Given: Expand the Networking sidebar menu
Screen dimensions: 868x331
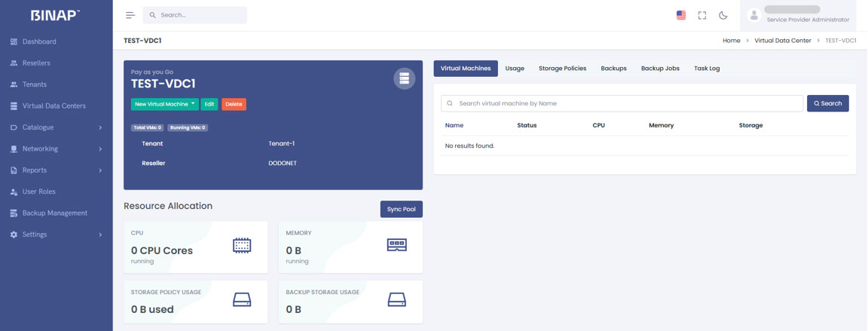Looking at the screenshot, I should (57, 149).
